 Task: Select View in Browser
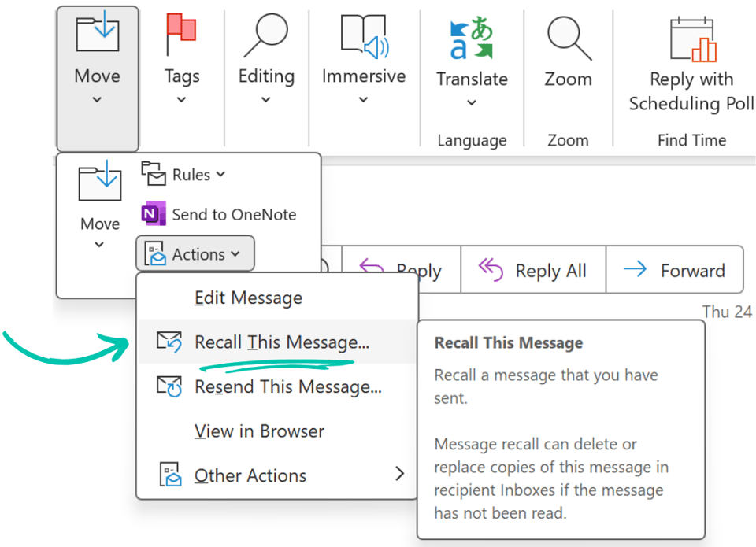(258, 431)
